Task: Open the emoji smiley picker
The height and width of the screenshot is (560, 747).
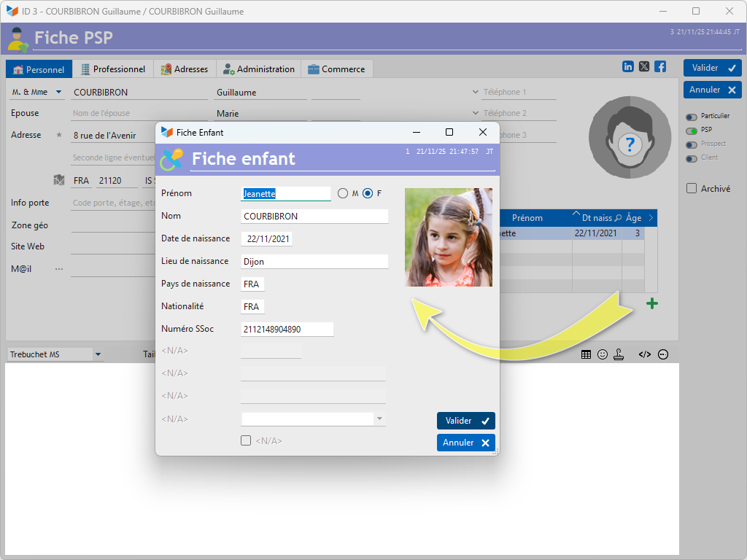Action: click(603, 354)
